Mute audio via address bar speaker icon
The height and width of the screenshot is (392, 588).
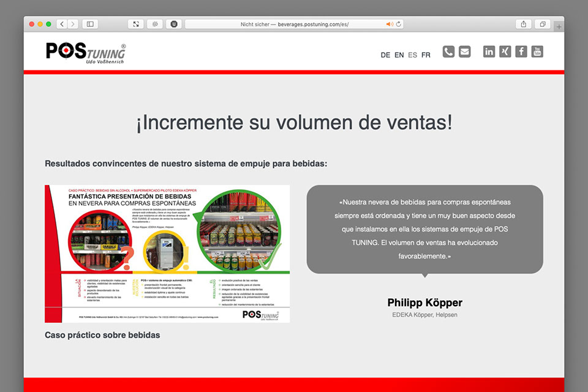(389, 24)
